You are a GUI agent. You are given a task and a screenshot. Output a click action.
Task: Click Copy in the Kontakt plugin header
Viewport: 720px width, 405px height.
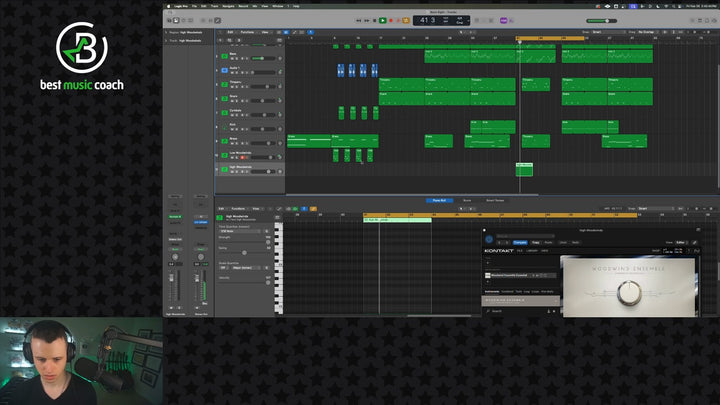point(535,242)
